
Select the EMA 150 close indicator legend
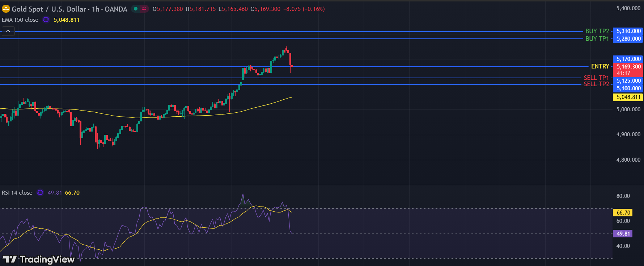[20, 20]
